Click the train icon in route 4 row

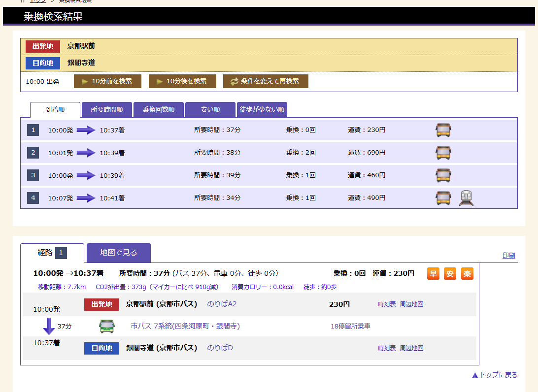466,198
